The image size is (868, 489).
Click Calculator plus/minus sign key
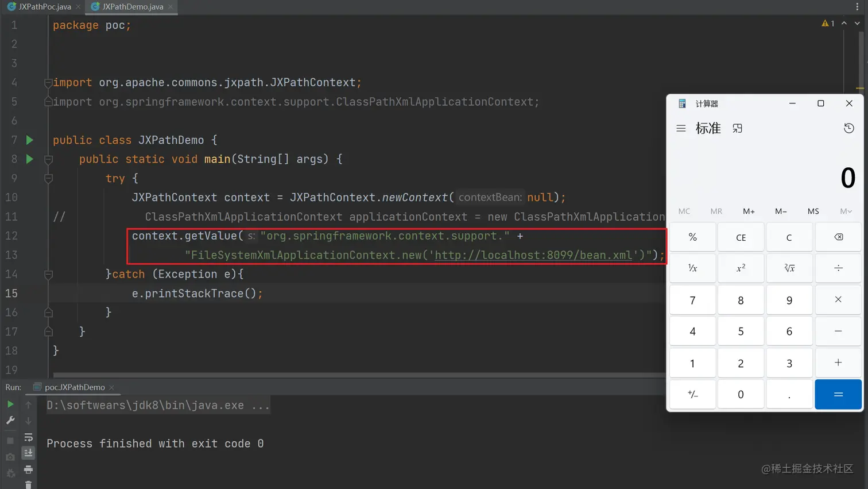pos(693,394)
